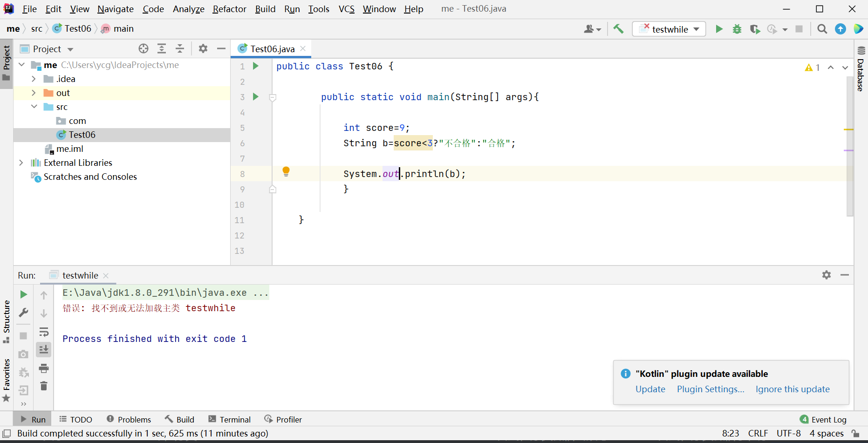The image size is (868, 443).
Task: Select opened file with the crosshair locate icon
Action: click(144, 48)
